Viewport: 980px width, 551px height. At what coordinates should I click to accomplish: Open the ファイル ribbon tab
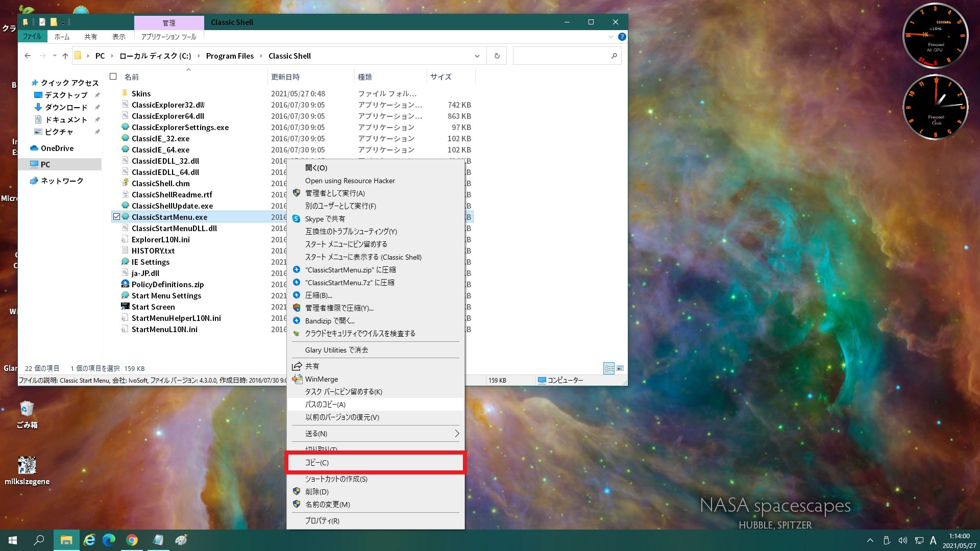pos(32,37)
